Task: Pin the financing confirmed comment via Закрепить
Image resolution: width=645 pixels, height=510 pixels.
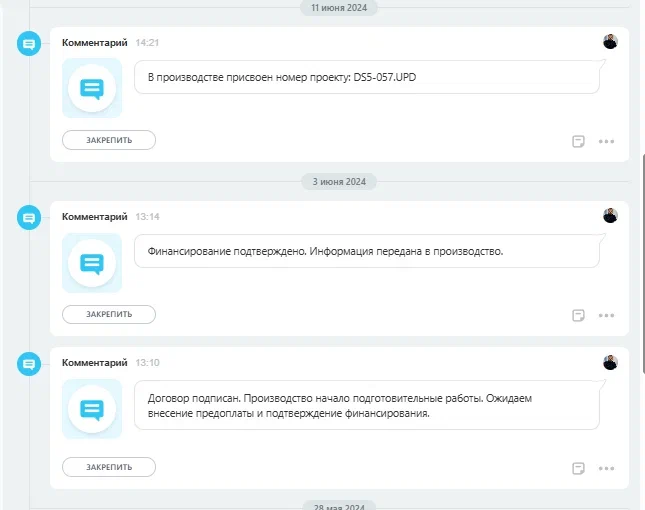Action: 109,314
